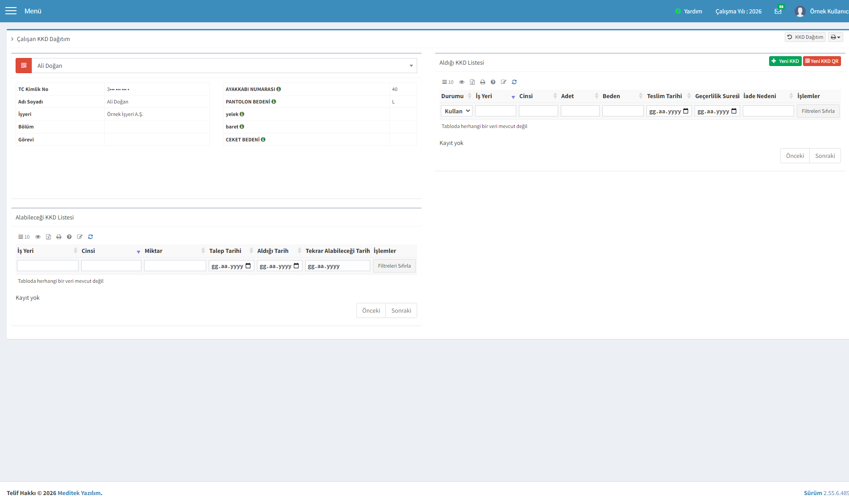The width and height of the screenshot is (849, 504).
Task: Change page size 10 in Aldığı KKD list
Action: (x=447, y=82)
